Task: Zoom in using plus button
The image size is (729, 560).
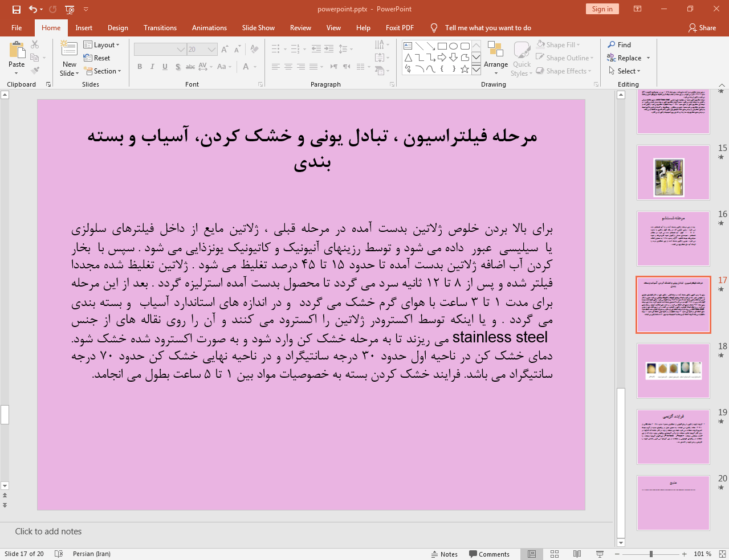Action: click(685, 554)
